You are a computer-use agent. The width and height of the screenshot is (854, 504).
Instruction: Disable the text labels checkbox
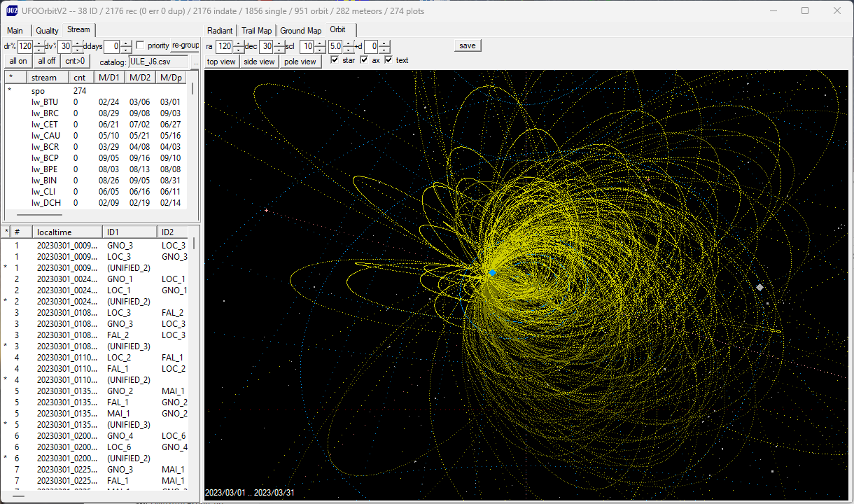click(388, 60)
